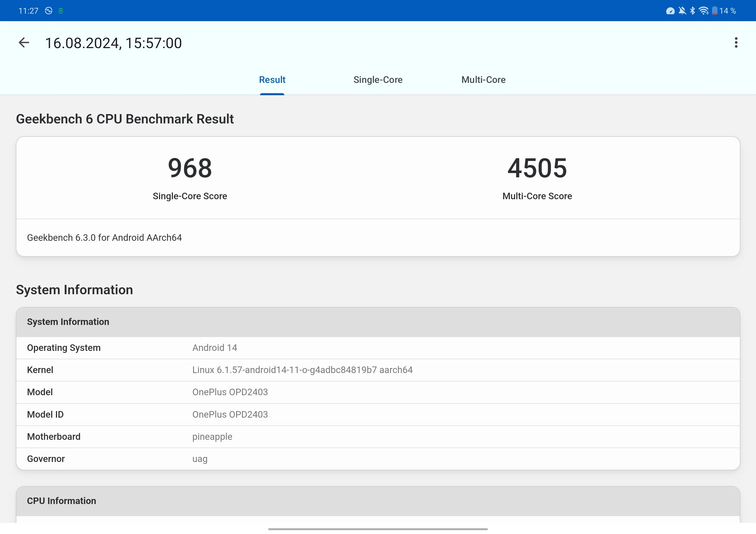Click OnePlus OPD2403 in the Model ID row

(230, 415)
